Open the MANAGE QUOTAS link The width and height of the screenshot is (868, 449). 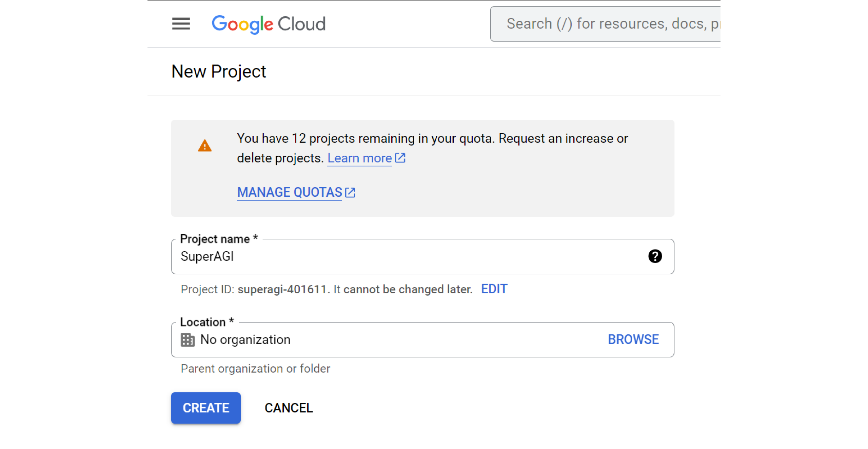[x=289, y=192]
